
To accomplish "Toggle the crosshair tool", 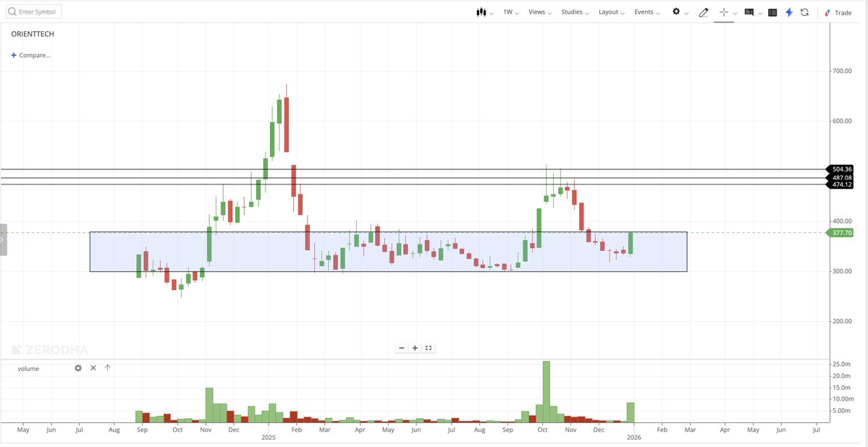I will (723, 12).
